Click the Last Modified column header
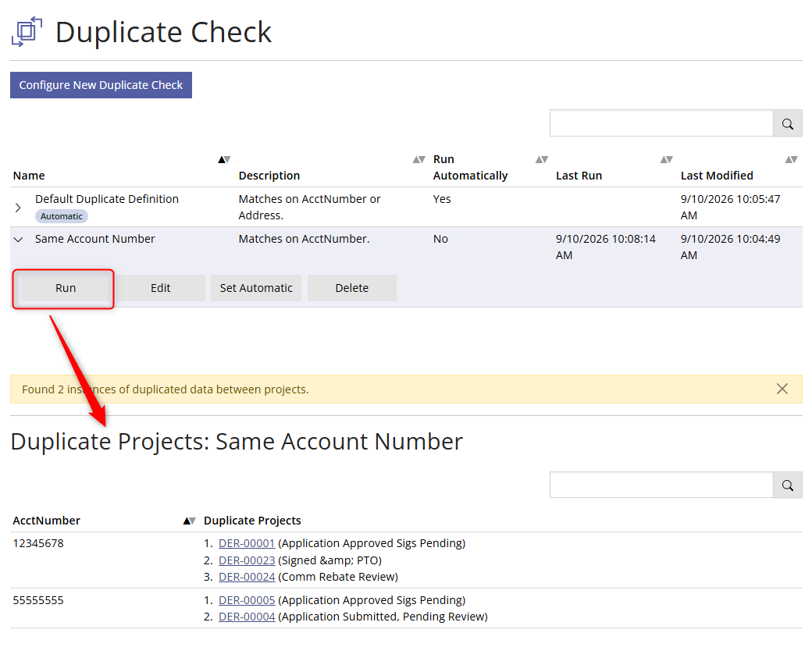 717,176
